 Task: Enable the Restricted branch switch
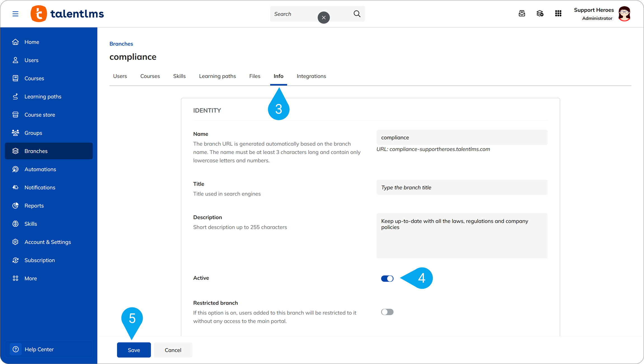(387, 312)
